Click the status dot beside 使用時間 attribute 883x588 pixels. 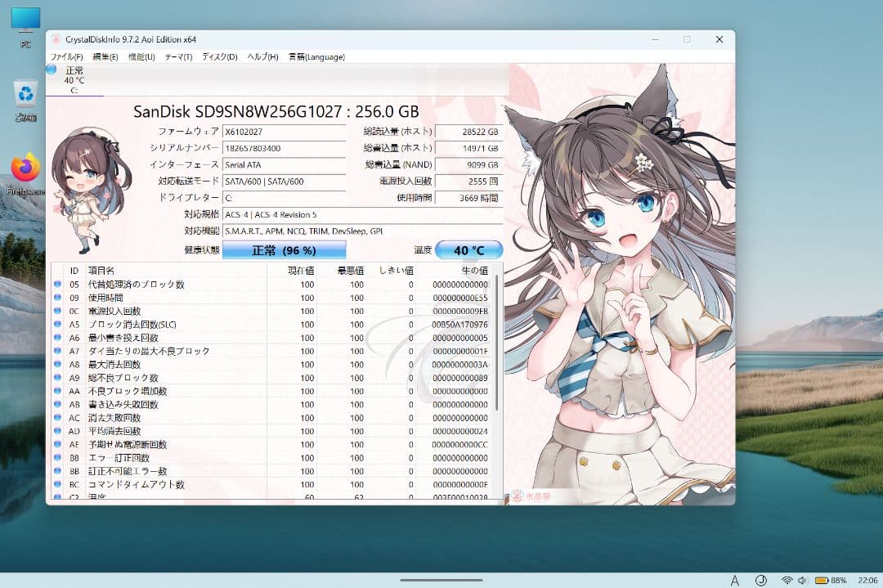pos(56,298)
